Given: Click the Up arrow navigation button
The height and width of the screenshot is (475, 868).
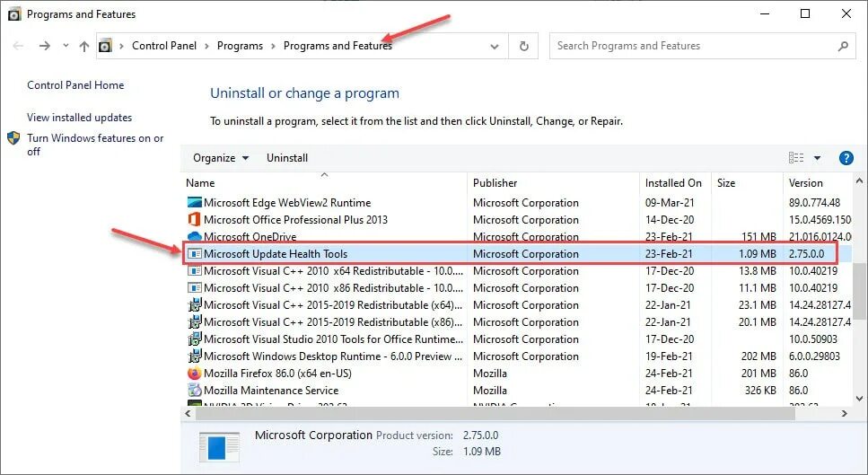Looking at the screenshot, I should [84, 46].
